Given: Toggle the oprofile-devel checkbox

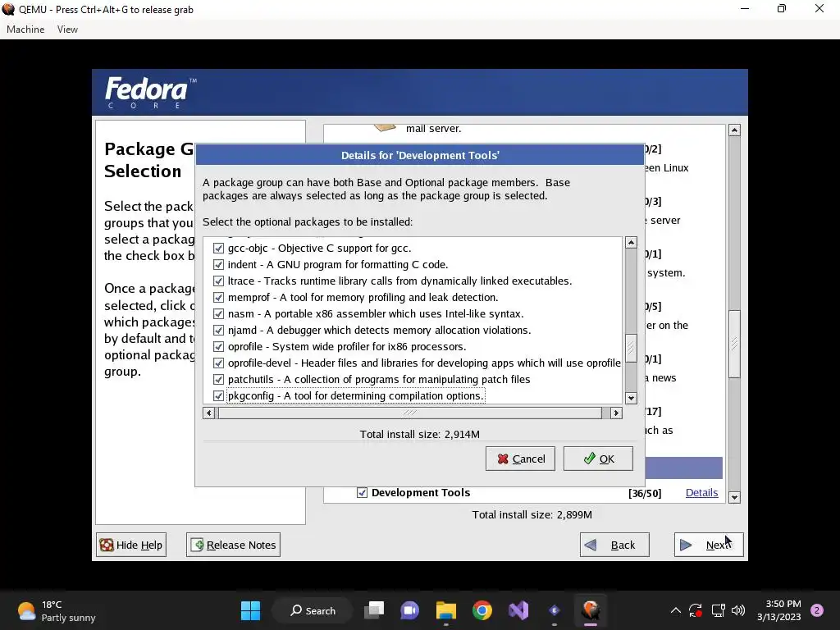Looking at the screenshot, I should (218, 363).
